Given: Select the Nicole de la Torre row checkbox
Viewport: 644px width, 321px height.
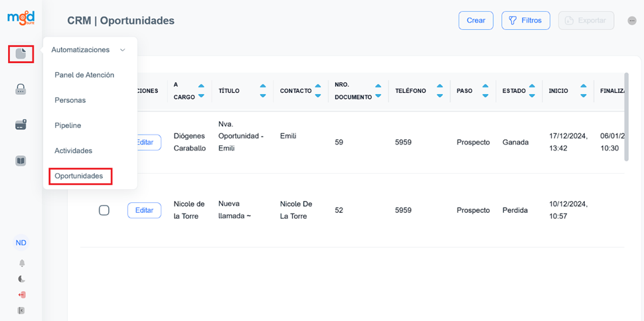Looking at the screenshot, I should (x=104, y=210).
